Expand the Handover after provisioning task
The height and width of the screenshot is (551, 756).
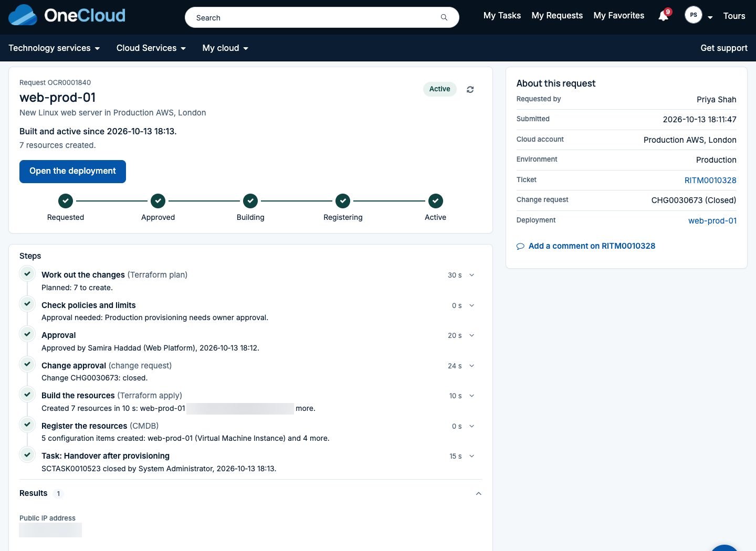(471, 456)
